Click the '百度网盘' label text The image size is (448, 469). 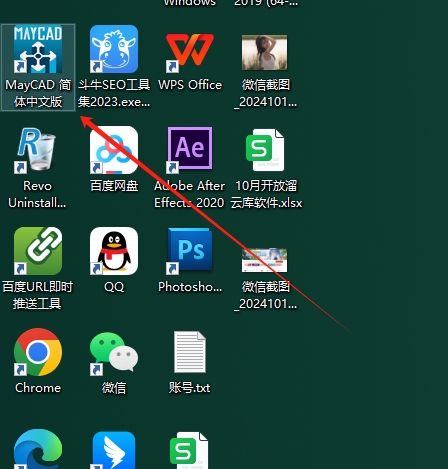(x=114, y=186)
